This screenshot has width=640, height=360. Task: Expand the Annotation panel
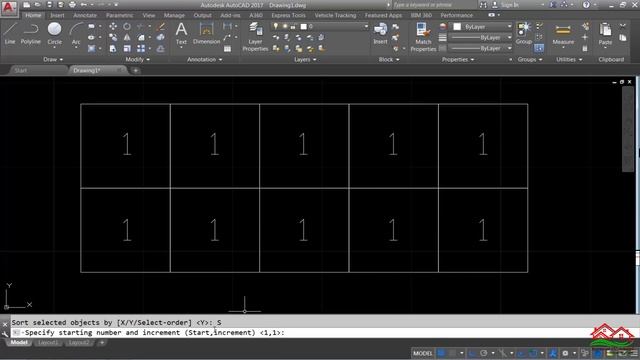[204, 60]
